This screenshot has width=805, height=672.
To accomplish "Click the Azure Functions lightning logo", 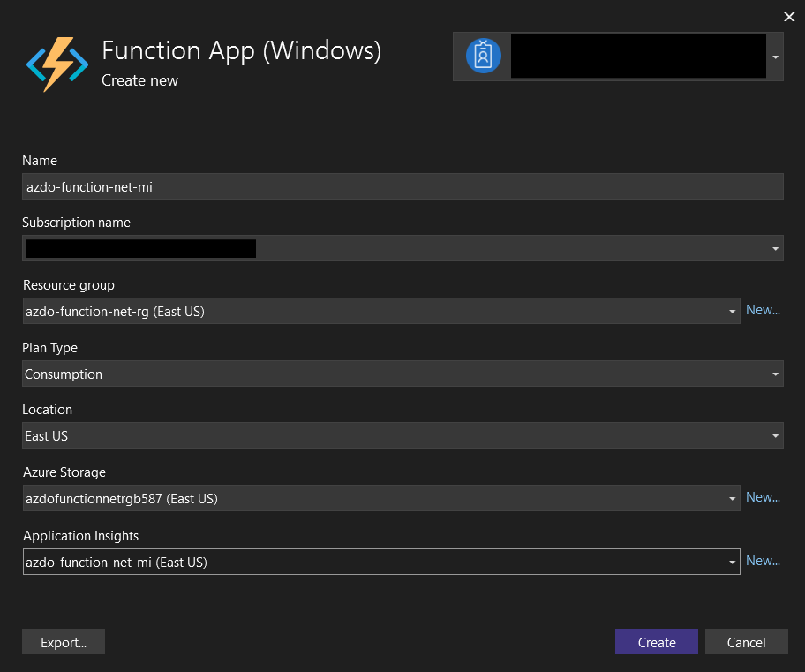I will point(57,64).
